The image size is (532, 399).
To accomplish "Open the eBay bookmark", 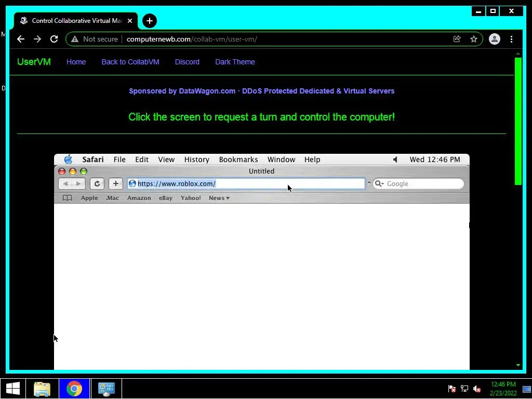I will click(166, 198).
